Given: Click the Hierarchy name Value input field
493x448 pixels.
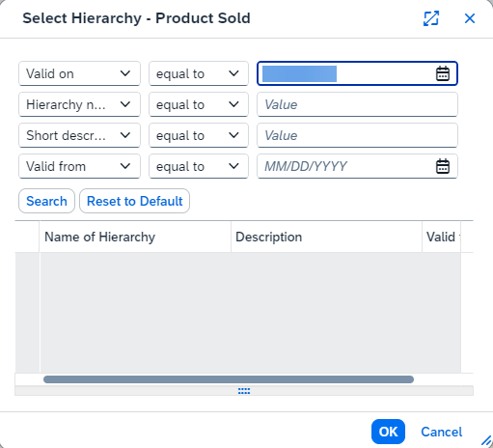Looking at the screenshot, I should tap(357, 104).
